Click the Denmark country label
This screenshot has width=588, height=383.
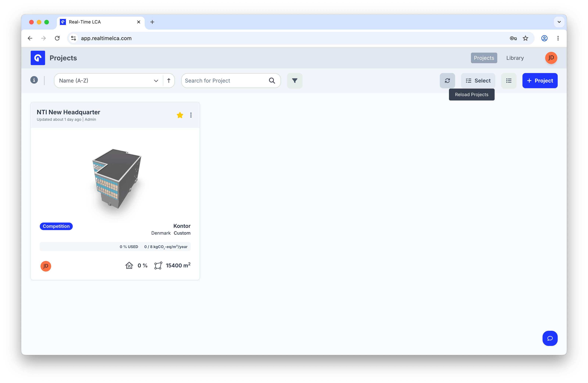click(x=161, y=233)
